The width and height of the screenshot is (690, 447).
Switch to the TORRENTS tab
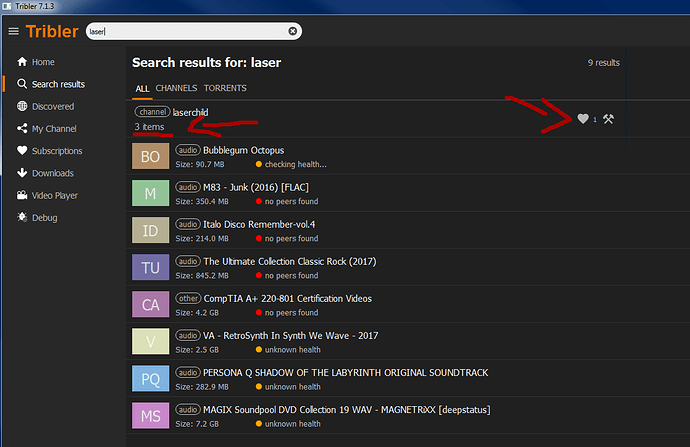click(225, 88)
